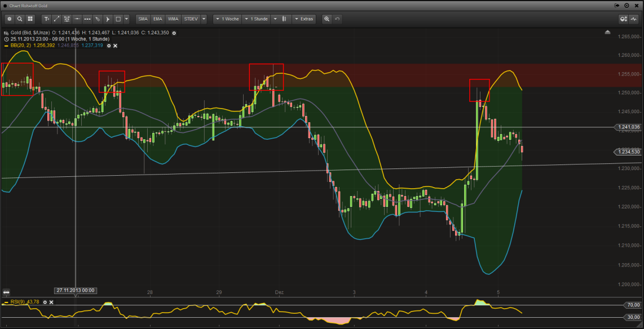
Task: Open the RSI(9) settings gear
Action: click(x=45, y=302)
